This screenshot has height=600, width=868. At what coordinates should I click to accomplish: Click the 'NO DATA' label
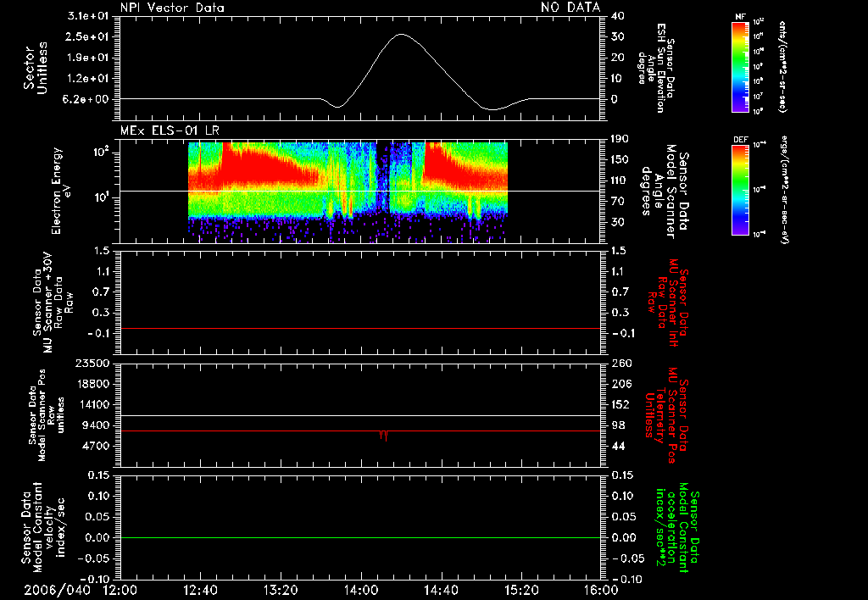click(570, 8)
